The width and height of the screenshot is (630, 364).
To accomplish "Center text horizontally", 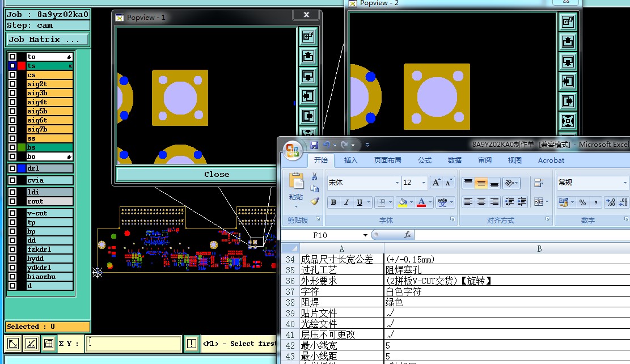I will (481, 202).
